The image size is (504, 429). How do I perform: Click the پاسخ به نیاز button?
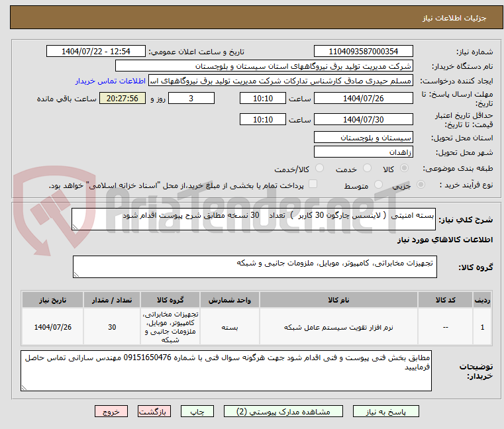click(385, 411)
